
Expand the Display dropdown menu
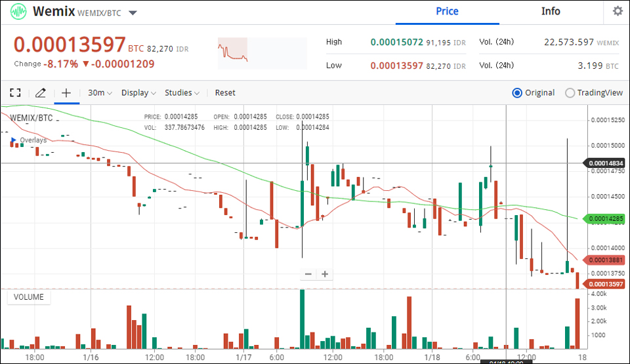(x=138, y=92)
